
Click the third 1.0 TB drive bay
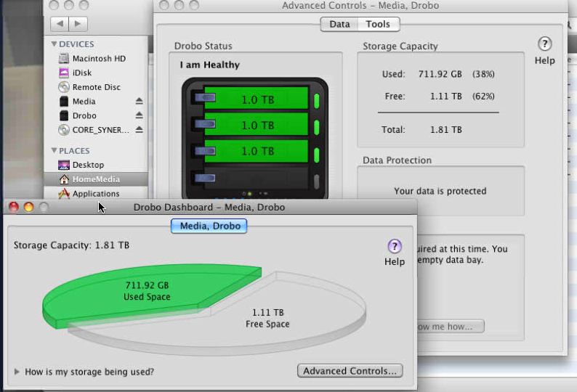click(257, 151)
